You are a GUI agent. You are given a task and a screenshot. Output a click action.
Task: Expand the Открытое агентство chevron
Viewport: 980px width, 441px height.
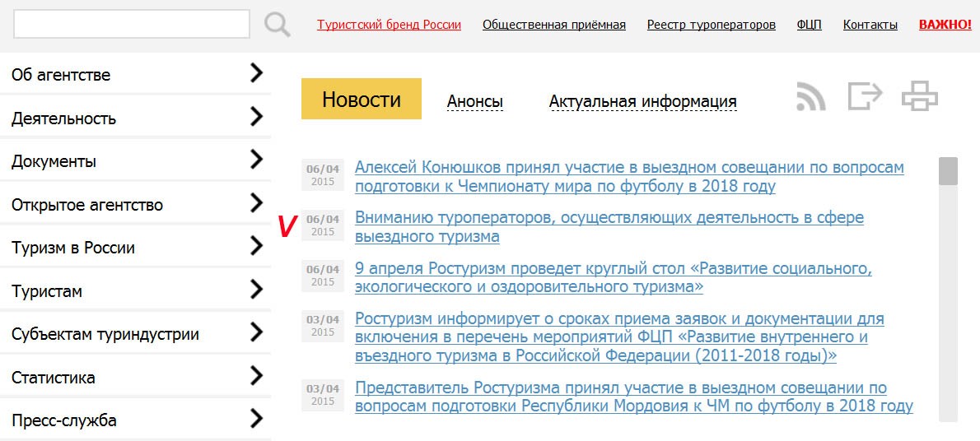[256, 203]
